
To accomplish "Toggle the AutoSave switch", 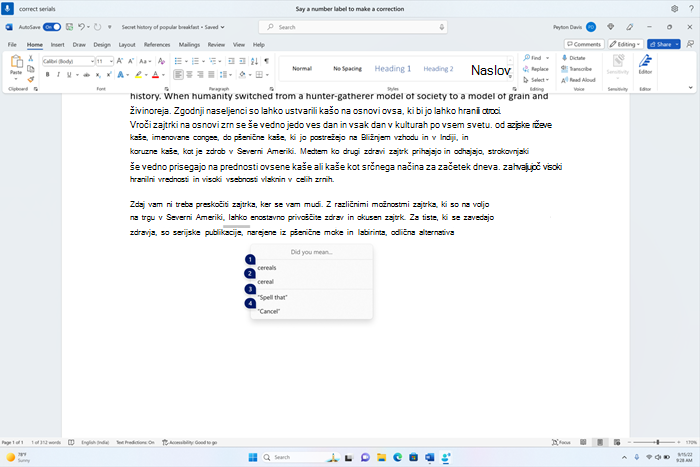I will [52, 27].
